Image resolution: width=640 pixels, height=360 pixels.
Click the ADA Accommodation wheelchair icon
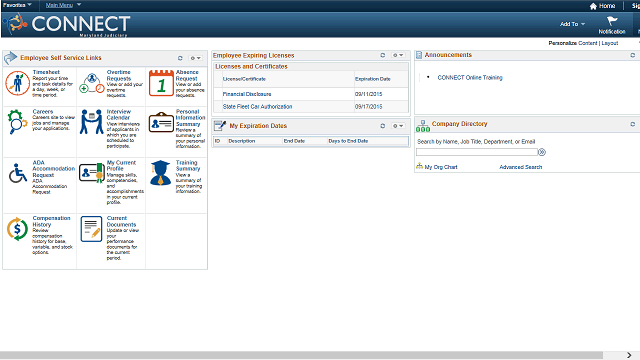tap(18, 173)
